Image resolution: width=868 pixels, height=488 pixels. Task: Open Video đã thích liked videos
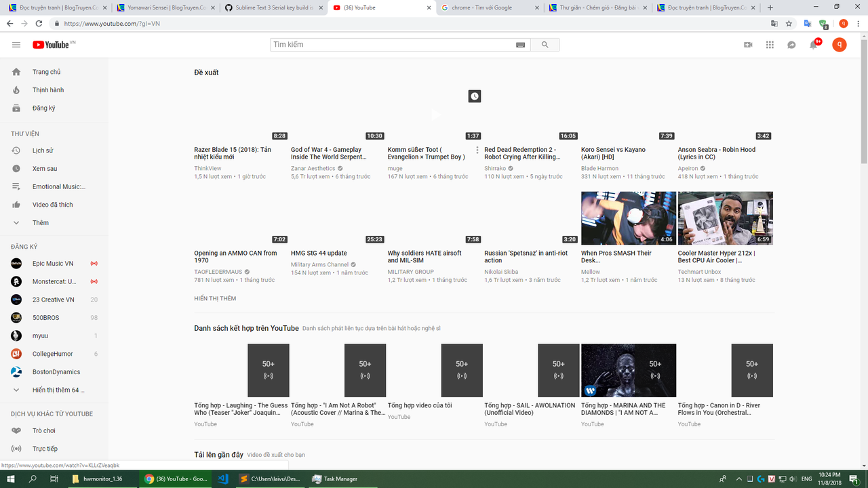point(54,205)
